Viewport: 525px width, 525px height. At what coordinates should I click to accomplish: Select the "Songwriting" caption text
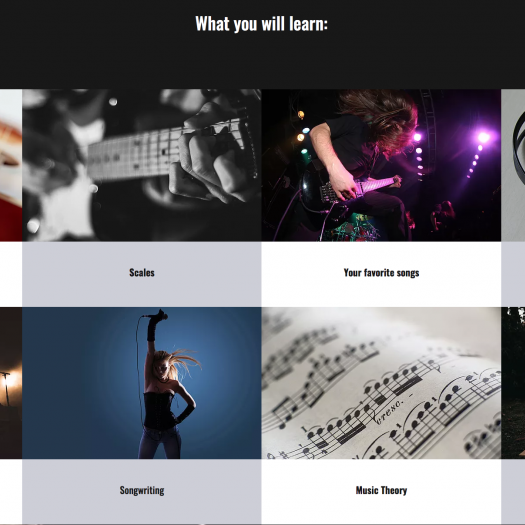click(142, 491)
